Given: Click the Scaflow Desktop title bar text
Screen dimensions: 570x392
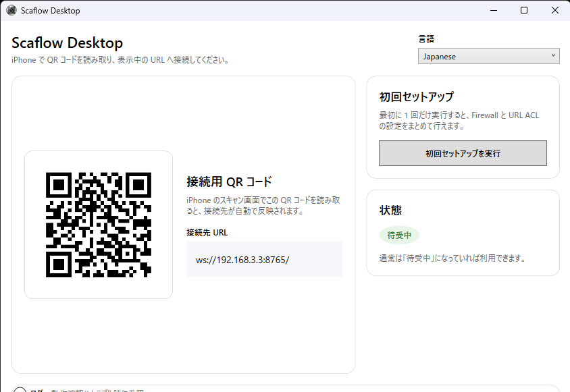Looking at the screenshot, I should (50, 11).
